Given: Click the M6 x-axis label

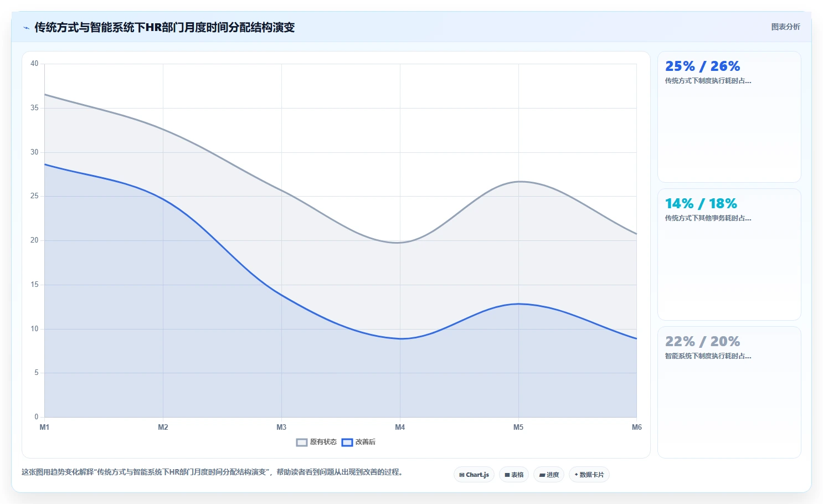Looking at the screenshot, I should click(637, 427).
